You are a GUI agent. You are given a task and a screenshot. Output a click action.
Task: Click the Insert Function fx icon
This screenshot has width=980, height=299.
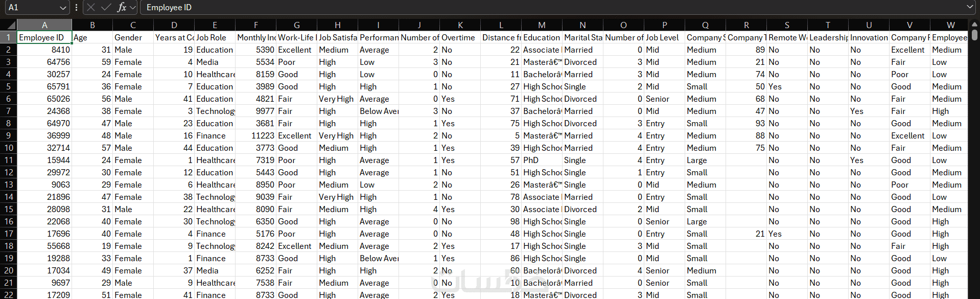coord(121,7)
